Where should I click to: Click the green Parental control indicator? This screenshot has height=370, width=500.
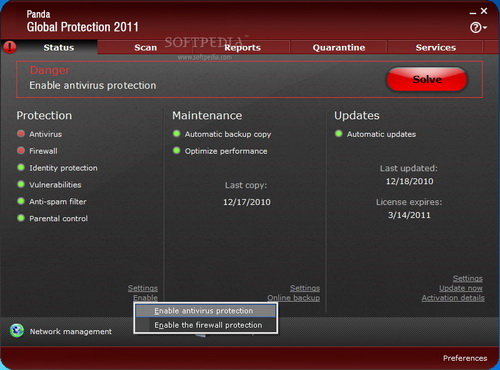(21, 218)
